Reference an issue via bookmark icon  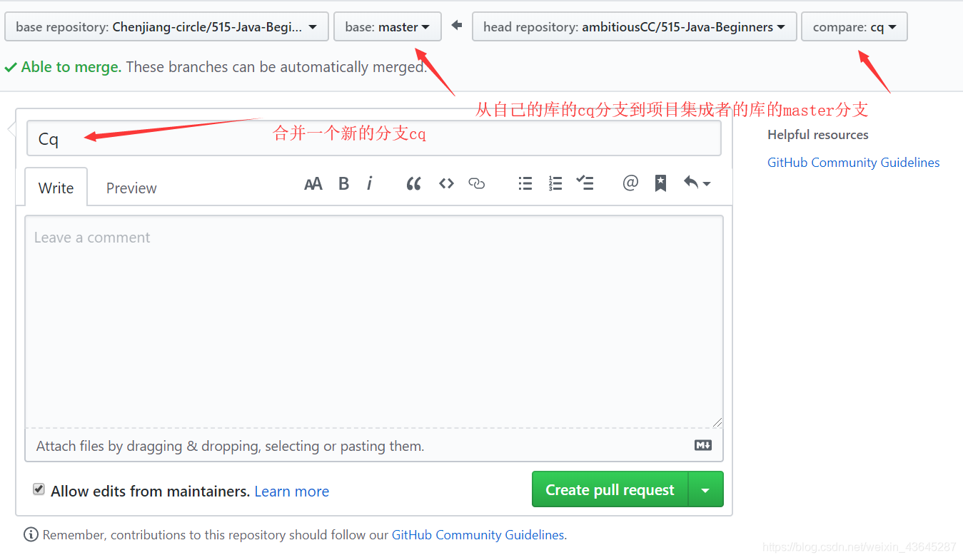[661, 183]
